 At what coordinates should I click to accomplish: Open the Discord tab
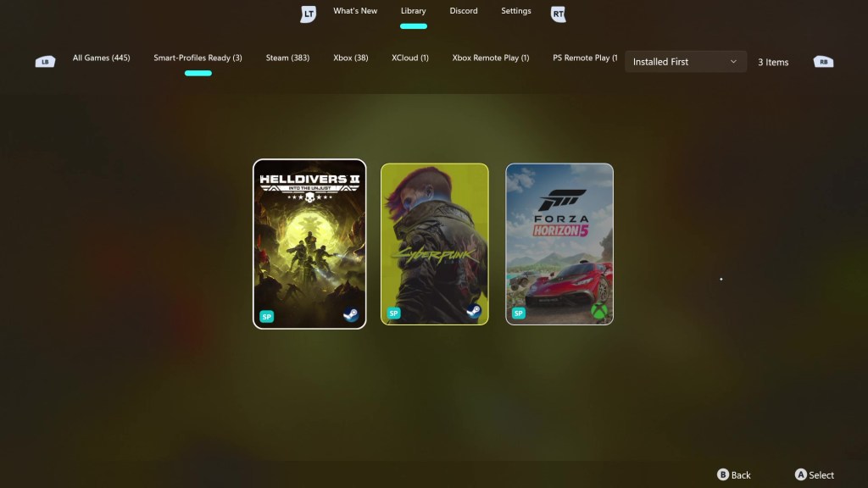tap(463, 11)
